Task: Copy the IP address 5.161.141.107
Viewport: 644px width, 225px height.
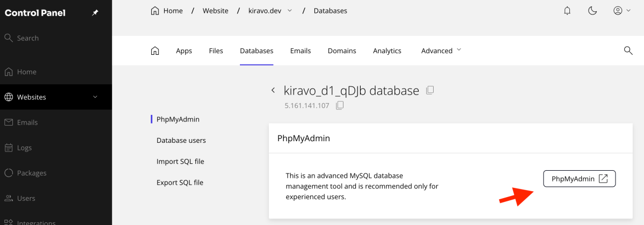Action: click(x=339, y=106)
